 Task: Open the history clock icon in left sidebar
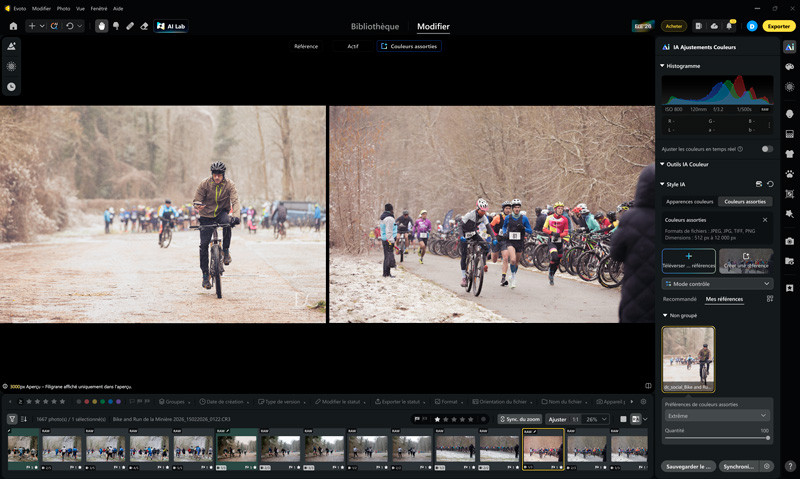11,87
